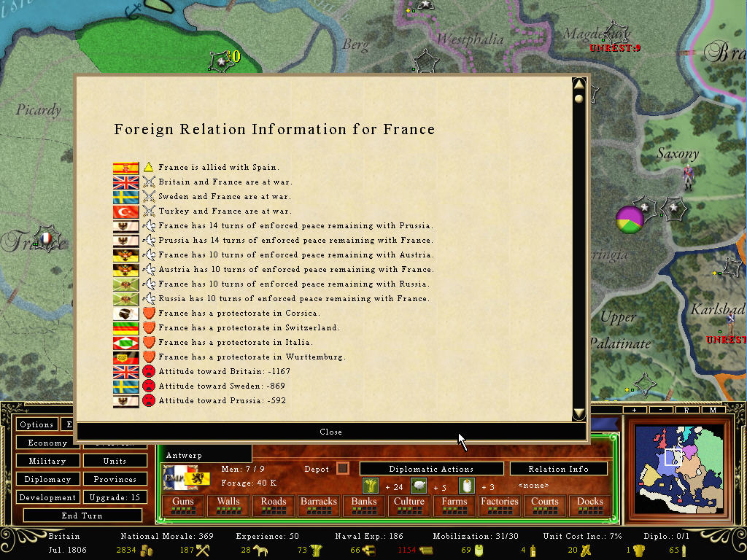Click the minimap R button
Viewport: 747px width, 560px height.
(x=686, y=410)
